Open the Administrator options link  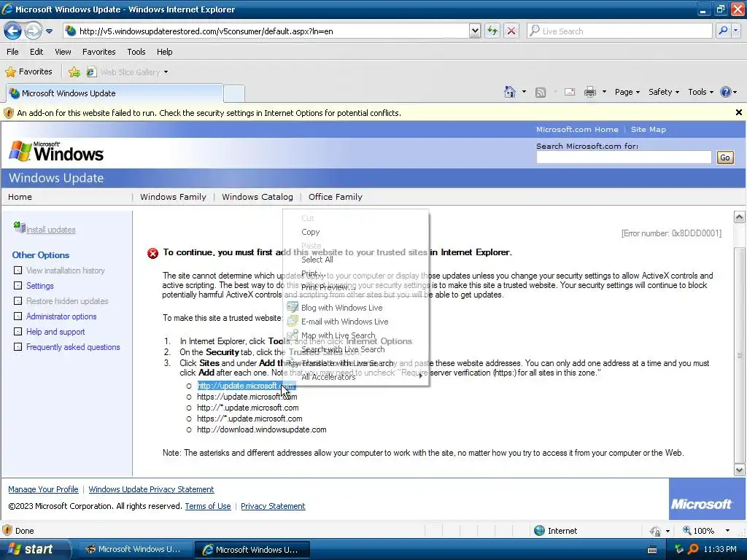[x=61, y=316]
